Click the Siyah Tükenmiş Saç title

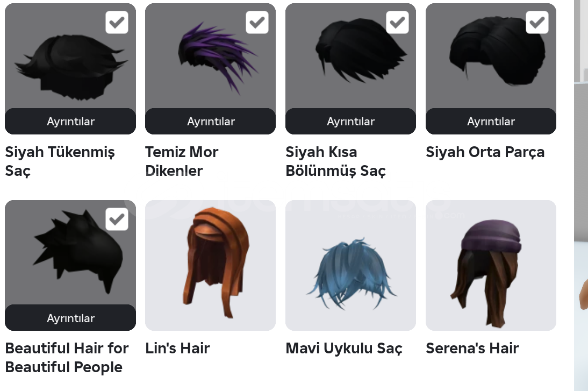(x=60, y=161)
